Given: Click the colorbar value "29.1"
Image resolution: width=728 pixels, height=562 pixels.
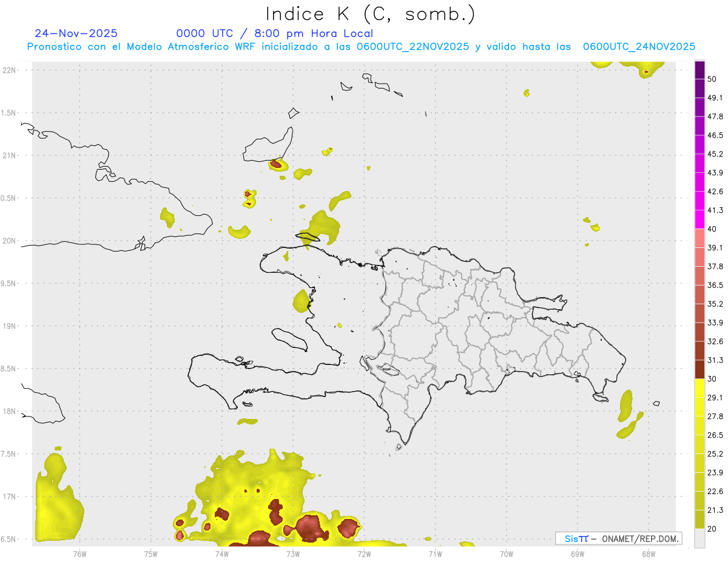Looking at the screenshot, I should click(715, 398).
